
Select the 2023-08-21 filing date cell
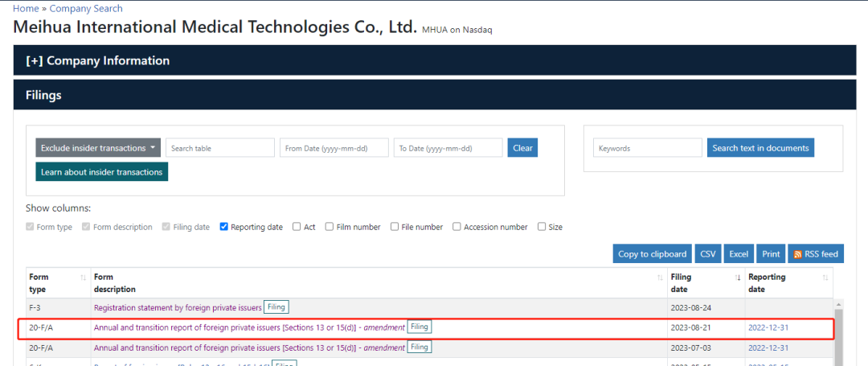coord(706,328)
